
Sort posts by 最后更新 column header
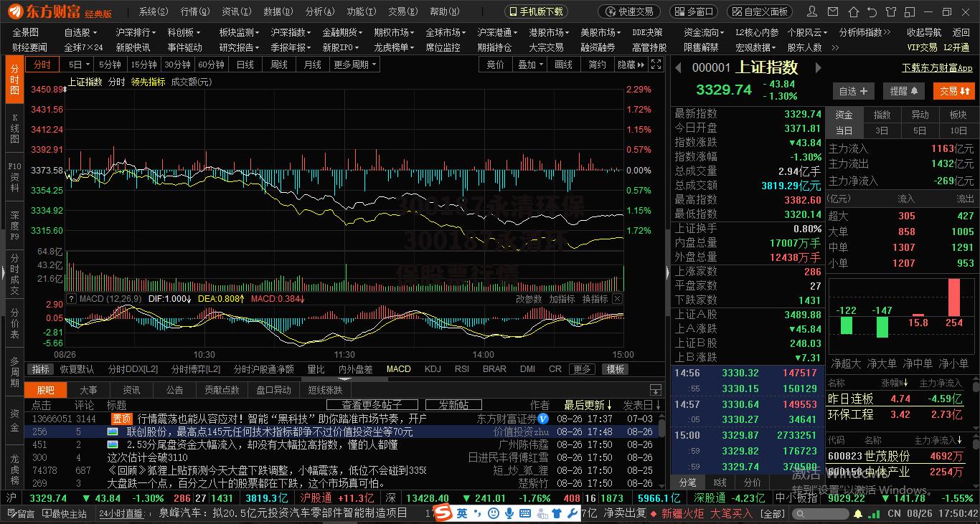tap(588, 405)
